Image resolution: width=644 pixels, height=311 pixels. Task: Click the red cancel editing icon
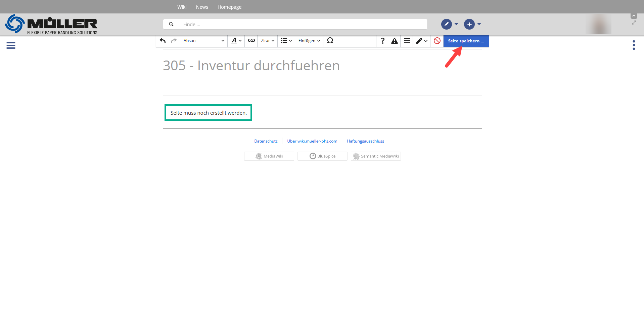pos(437,41)
